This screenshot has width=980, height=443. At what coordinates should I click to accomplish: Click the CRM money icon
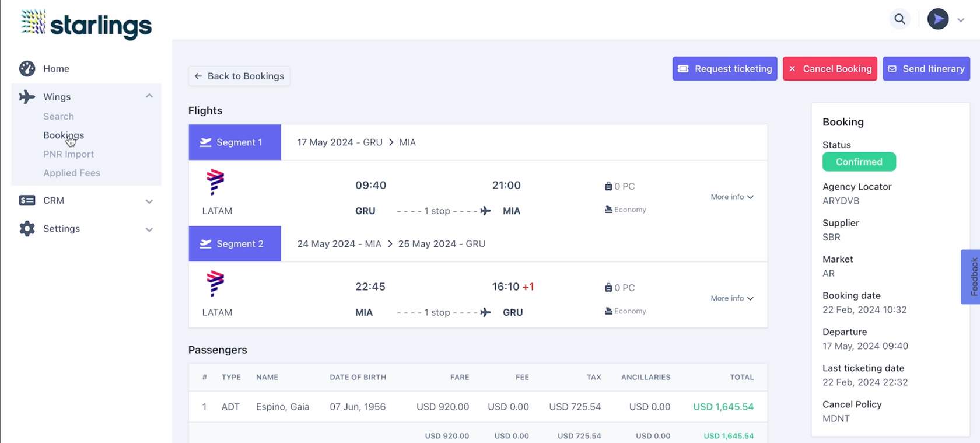point(27,200)
